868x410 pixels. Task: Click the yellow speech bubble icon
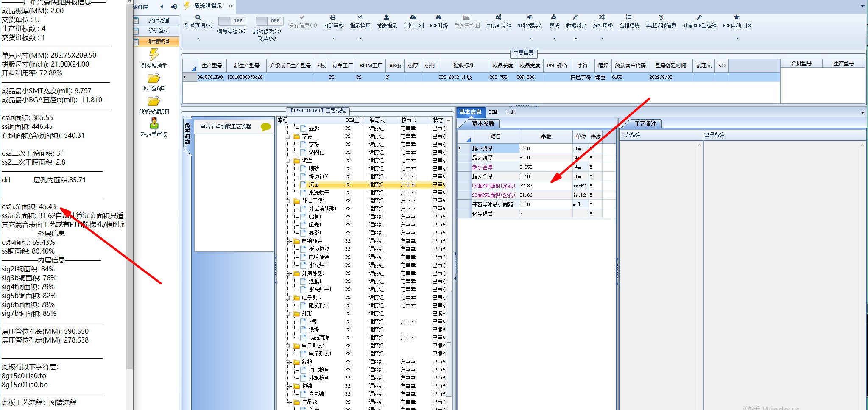coord(266,127)
